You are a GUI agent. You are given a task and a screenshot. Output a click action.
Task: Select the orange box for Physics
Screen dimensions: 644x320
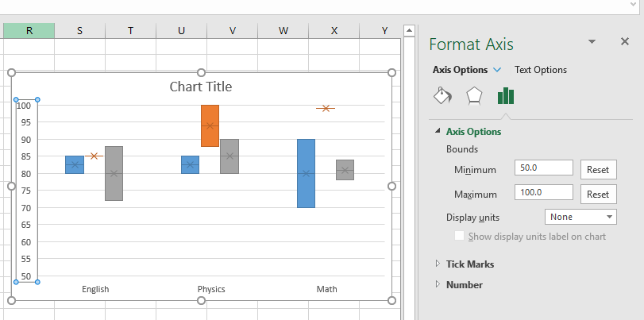210,125
